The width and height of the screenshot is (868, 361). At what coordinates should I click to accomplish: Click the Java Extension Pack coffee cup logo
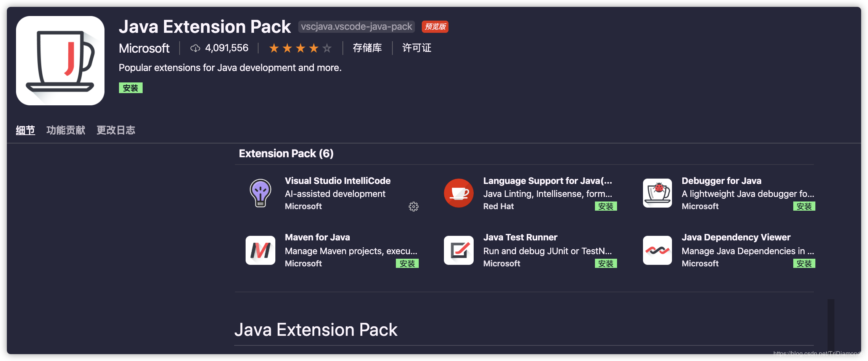60,60
